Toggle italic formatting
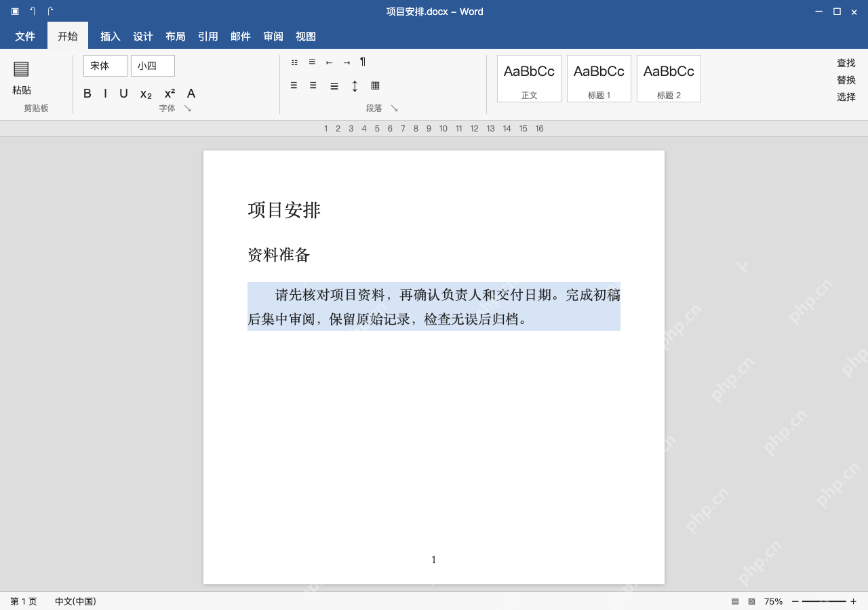The height and width of the screenshot is (610, 868). [105, 94]
